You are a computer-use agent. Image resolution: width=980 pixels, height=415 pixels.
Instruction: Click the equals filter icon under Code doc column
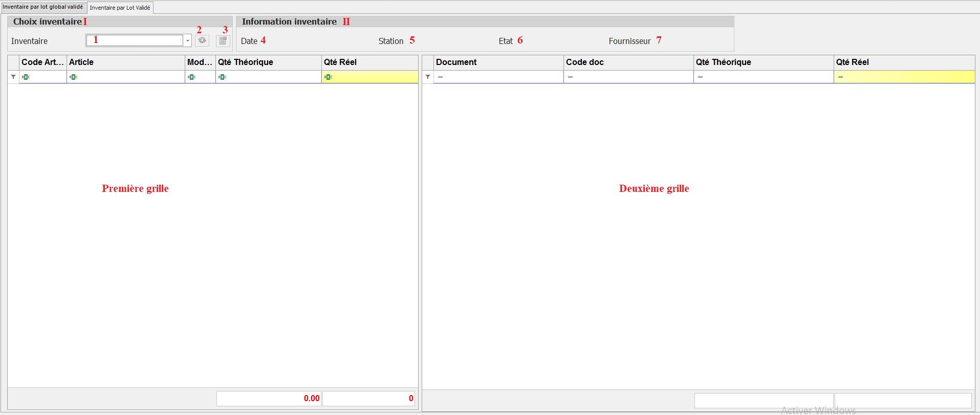[570, 77]
